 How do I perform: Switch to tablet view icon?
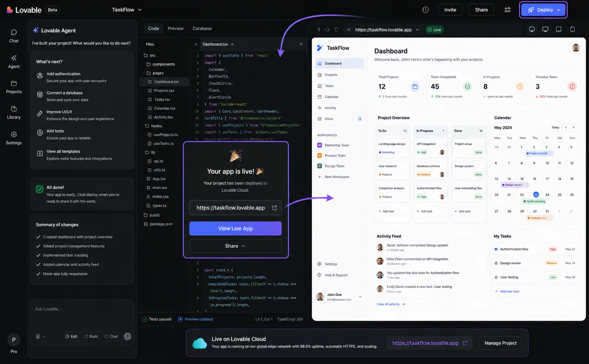pos(559,30)
